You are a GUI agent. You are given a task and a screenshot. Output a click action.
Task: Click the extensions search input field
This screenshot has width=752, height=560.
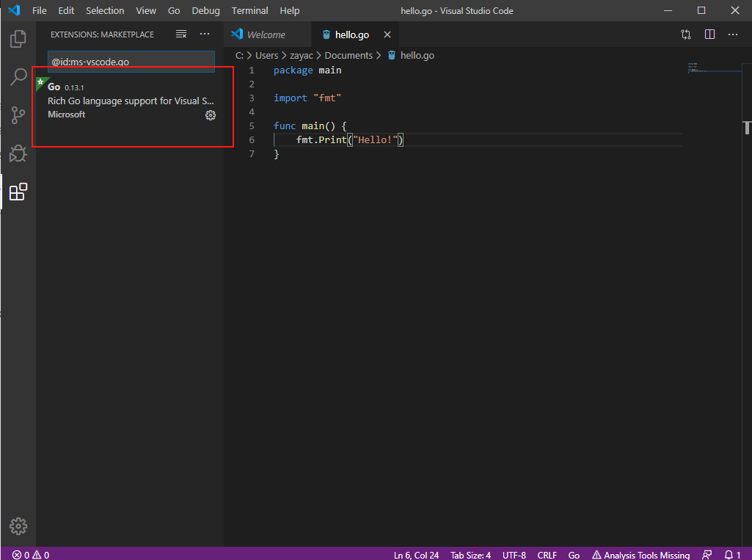131,62
